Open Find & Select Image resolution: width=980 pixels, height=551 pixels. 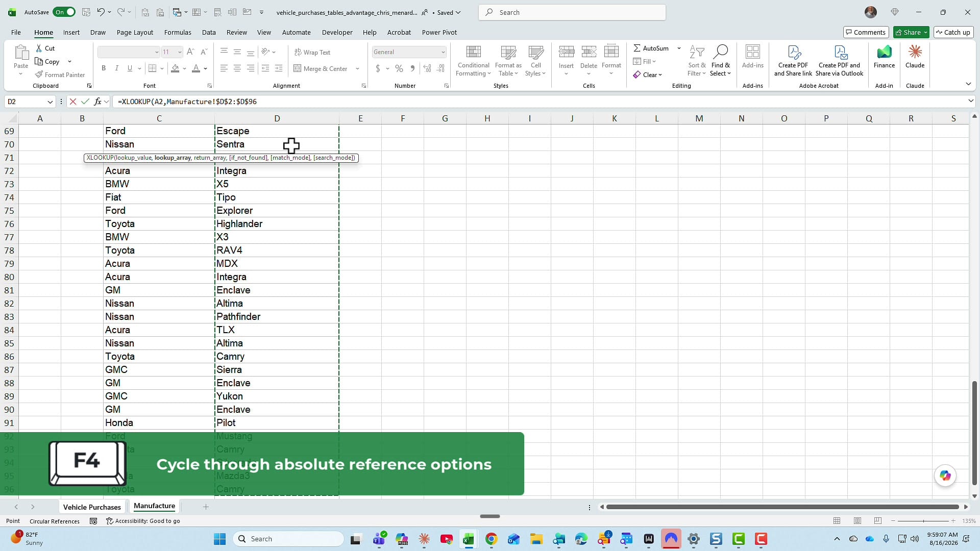click(x=720, y=61)
